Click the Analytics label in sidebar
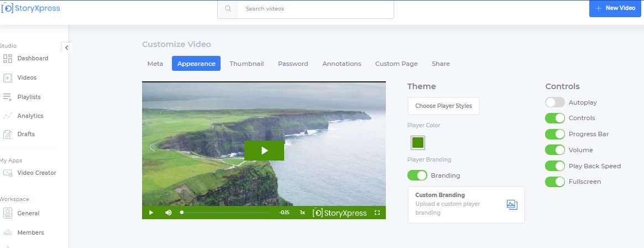This screenshot has height=248, width=644. tap(30, 116)
